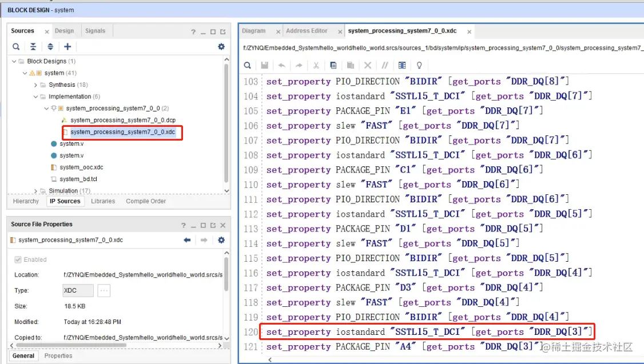Image resolution: width=644 pixels, height=364 pixels.
Task: Select the Compile Order tab
Action: [x=146, y=201]
